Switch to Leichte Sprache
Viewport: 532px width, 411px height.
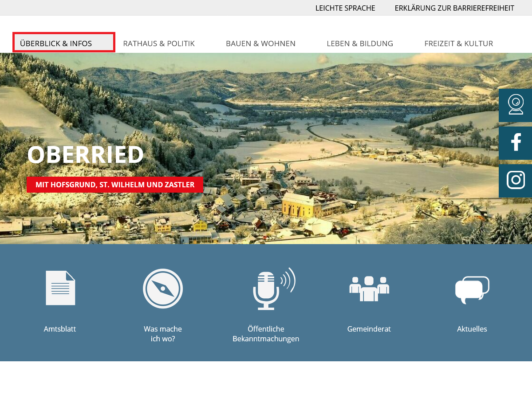[345, 8]
